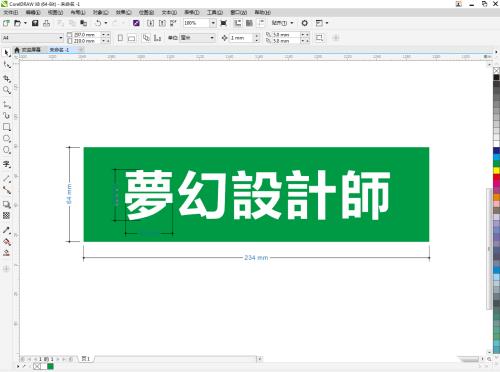Select the Ellipse tool
This screenshot has width=500, height=372.
pos(7,139)
